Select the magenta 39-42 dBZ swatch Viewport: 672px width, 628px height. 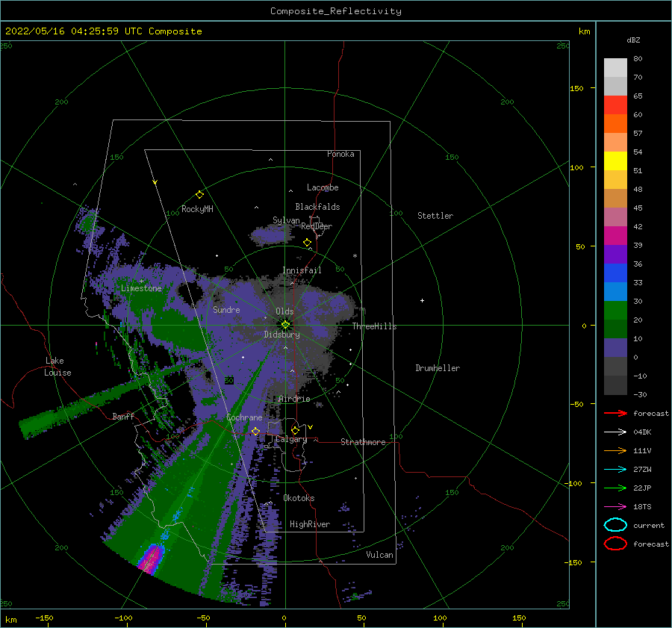(615, 236)
